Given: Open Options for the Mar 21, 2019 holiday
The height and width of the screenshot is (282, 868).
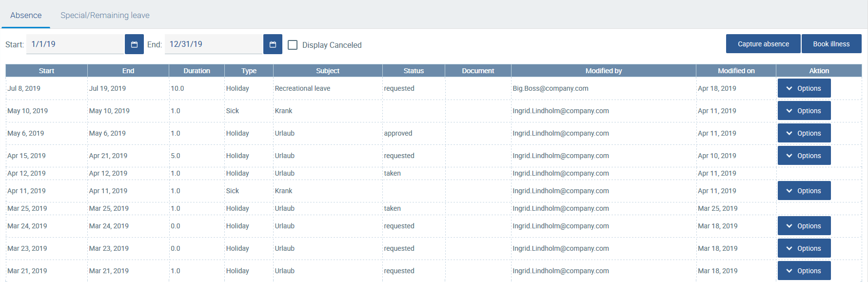Looking at the screenshot, I should pos(804,271).
